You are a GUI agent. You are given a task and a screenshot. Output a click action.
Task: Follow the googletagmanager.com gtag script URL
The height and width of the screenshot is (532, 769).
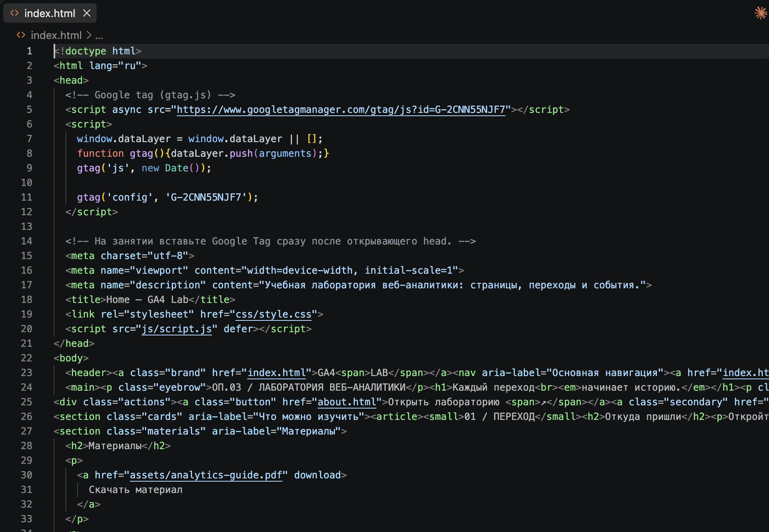pyautogui.click(x=341, y=110)
